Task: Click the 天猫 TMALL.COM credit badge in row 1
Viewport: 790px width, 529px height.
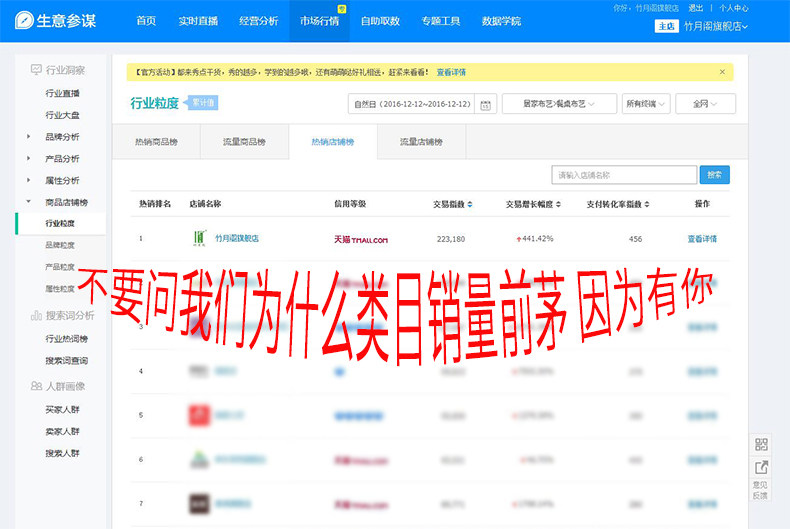Action: (x=361, y=239)
